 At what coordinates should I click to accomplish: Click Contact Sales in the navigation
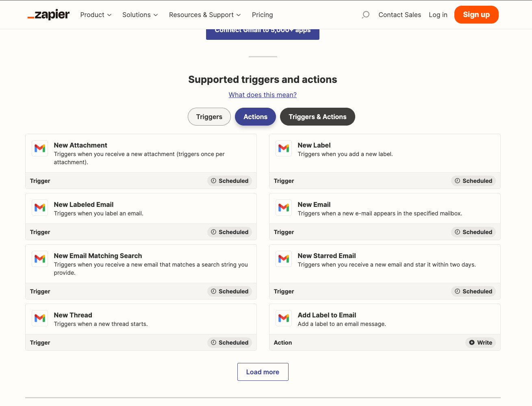tap(400, 15)
